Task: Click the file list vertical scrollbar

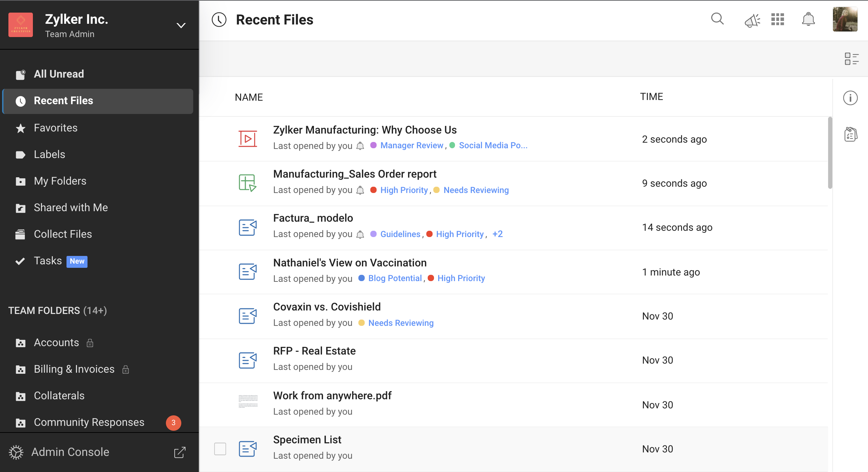Action: tap(830, 153)
